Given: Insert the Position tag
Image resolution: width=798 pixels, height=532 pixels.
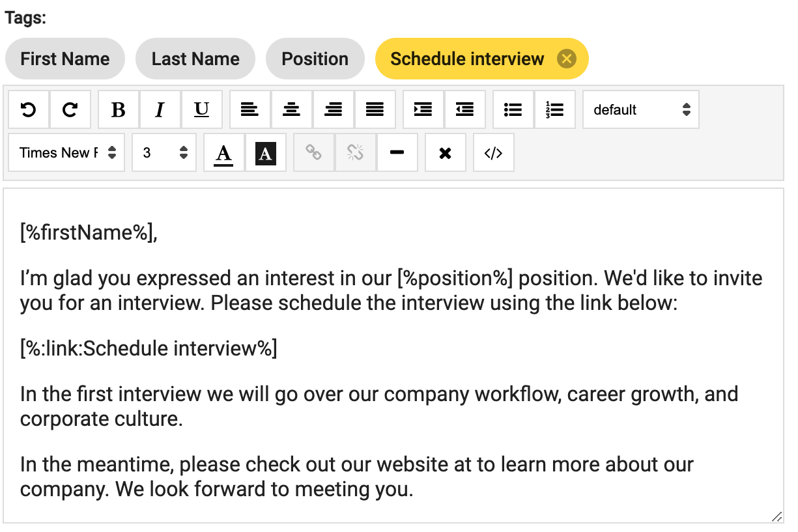Looking at the screenshot, I should (x=315, y=59).
